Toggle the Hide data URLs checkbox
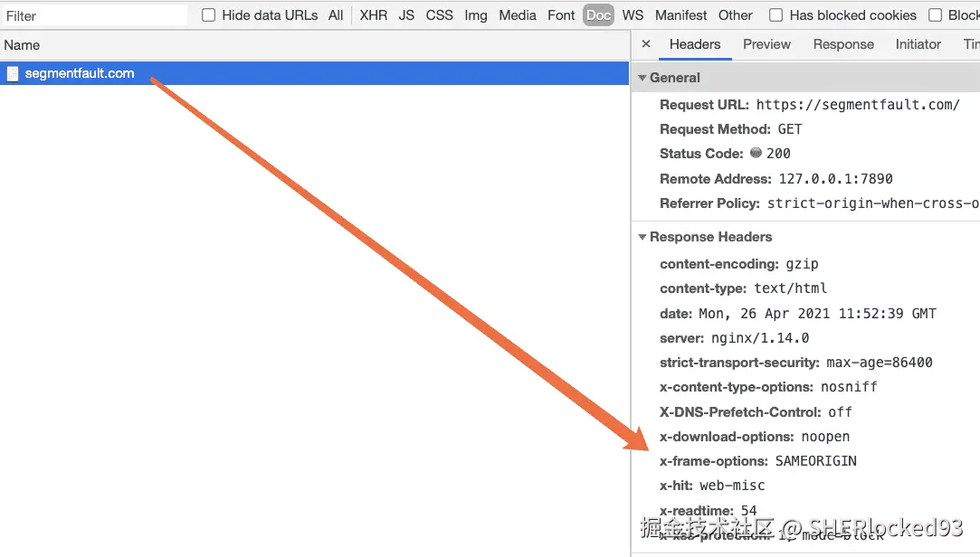The image size is (980, 557). (x=209, y=15)
